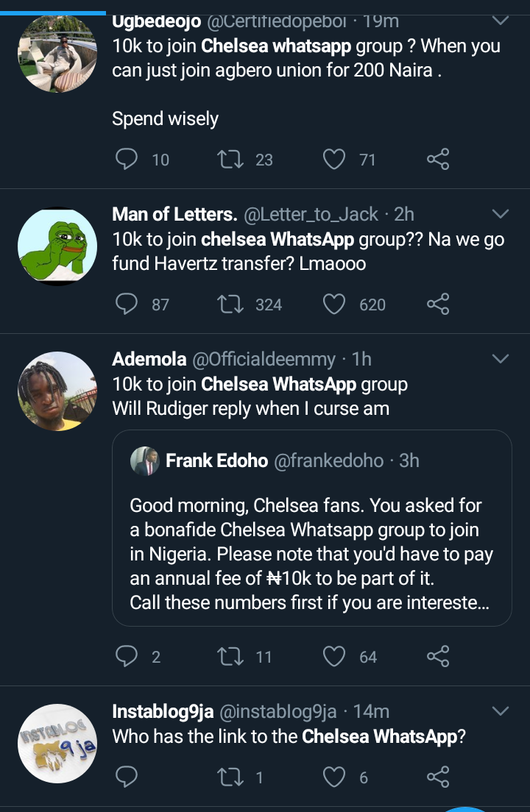Open @Letter_to_Jack profile via handle
530x812 pixels.
310,214
